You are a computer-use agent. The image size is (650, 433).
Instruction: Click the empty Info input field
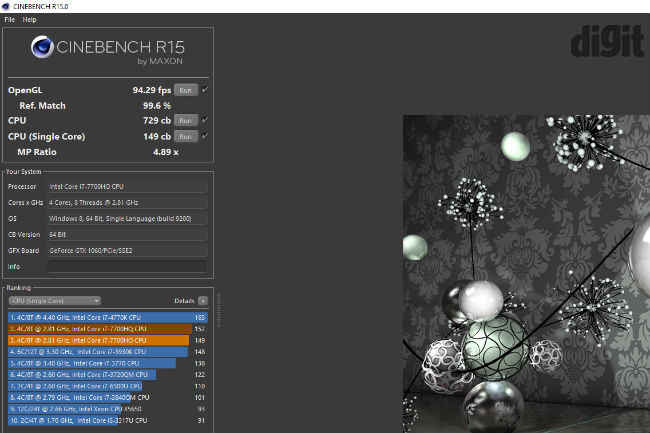coord(127,266)
